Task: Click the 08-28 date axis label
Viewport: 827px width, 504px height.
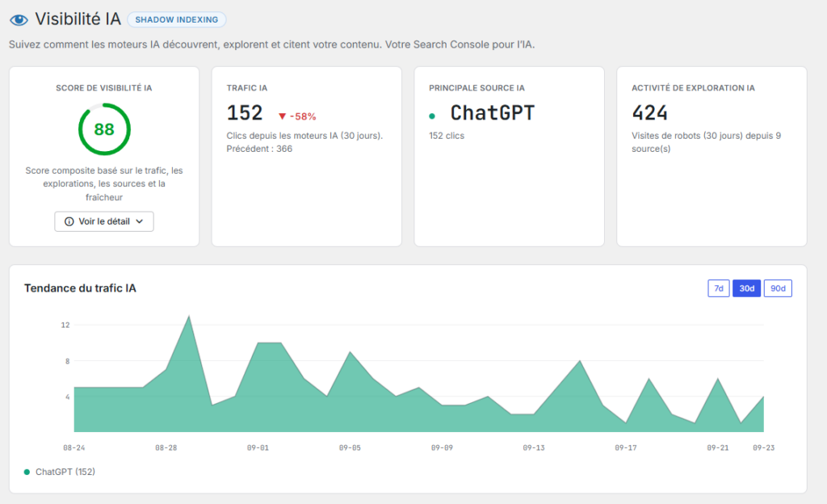Action: [x=166, y=447]
